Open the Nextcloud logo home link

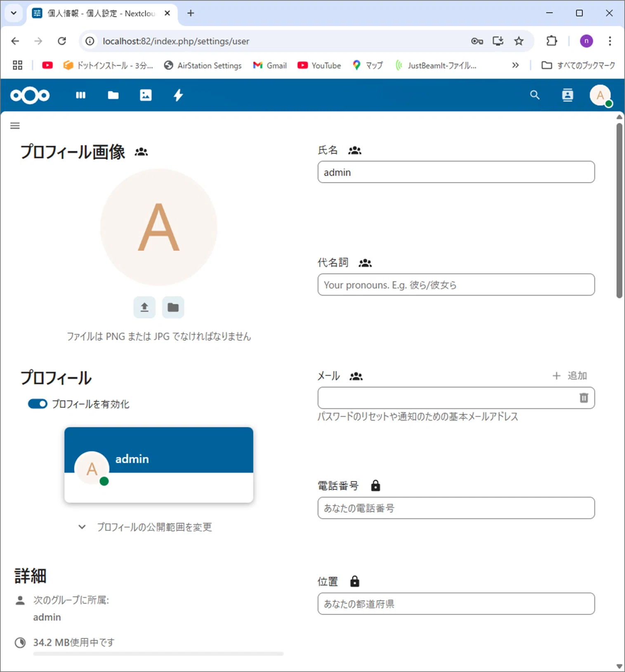tap(30, 95)
